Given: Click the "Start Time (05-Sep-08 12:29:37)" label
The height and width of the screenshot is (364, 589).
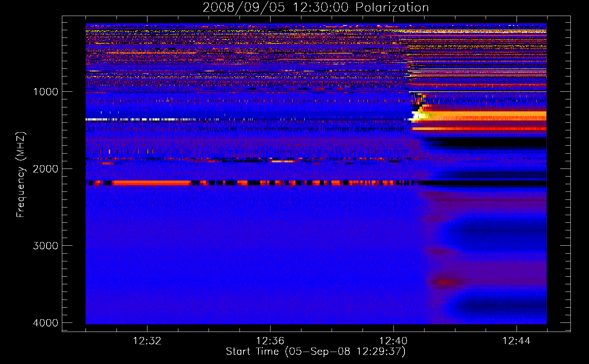Looking at the screenshot, I should click(316, 352).
